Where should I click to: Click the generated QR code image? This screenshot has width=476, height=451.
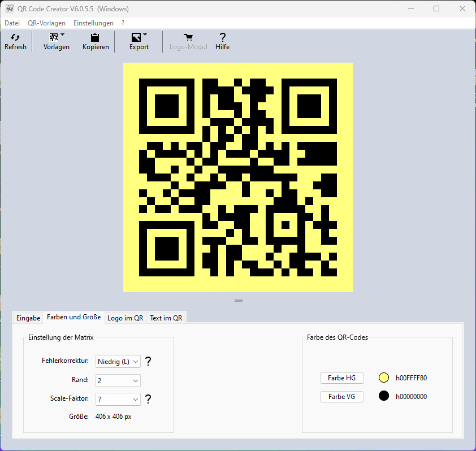pyautogui.click(x=238, y=177)
